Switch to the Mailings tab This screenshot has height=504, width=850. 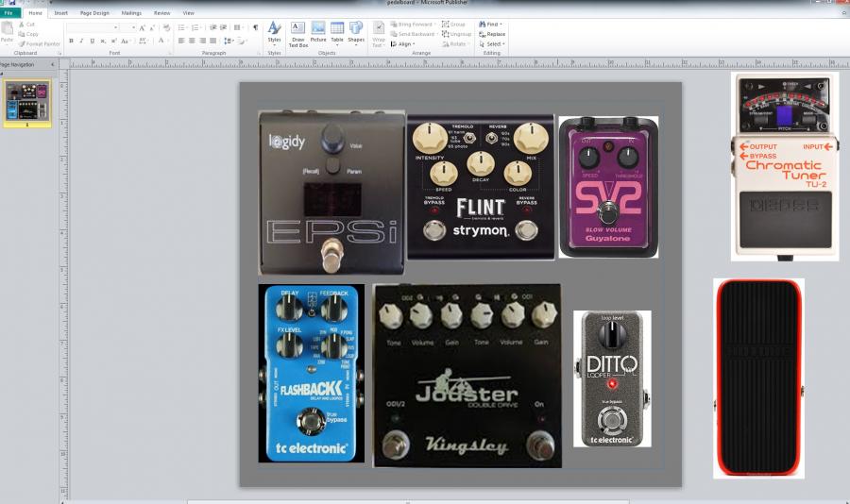click(131, 13)
